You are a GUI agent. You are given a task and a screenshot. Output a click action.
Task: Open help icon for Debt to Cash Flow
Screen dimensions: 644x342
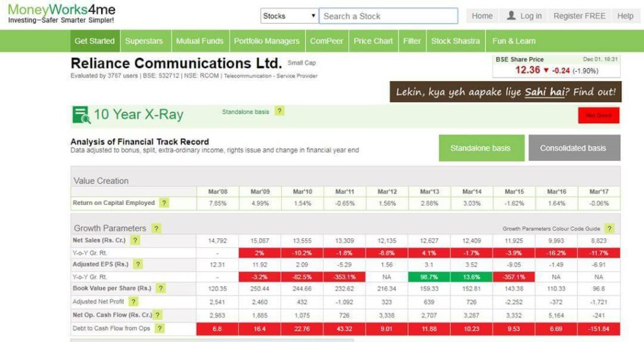click(159, 328)
